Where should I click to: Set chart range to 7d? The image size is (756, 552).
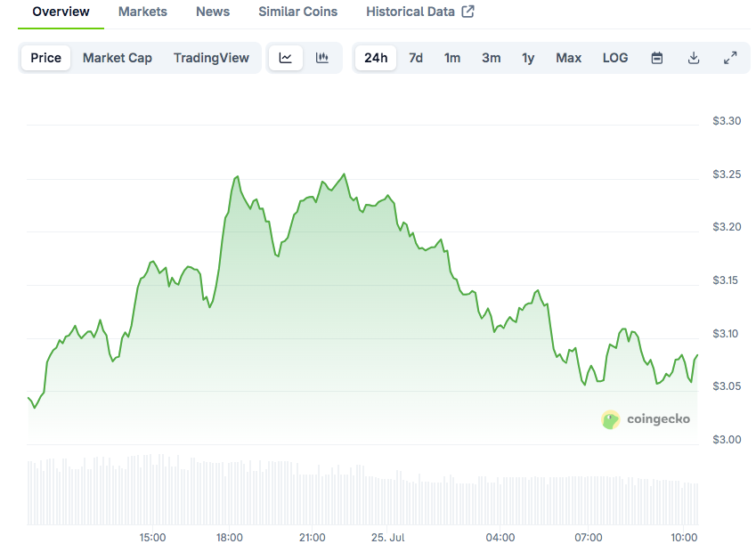point(416,58)
